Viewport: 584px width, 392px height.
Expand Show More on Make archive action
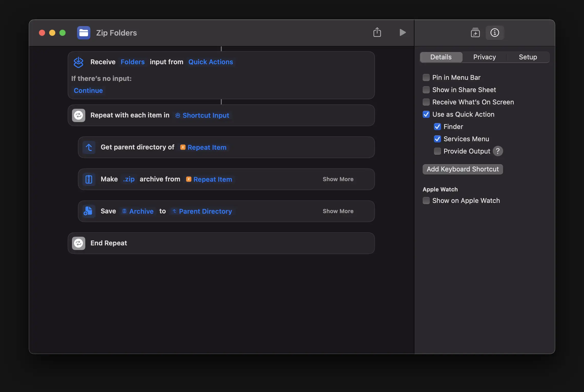point(338,179)
